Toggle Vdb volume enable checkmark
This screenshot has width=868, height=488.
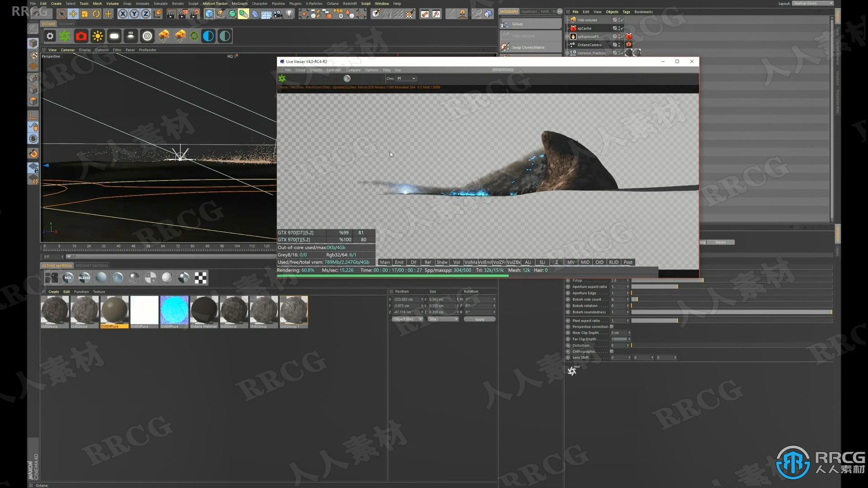(622, 20)
